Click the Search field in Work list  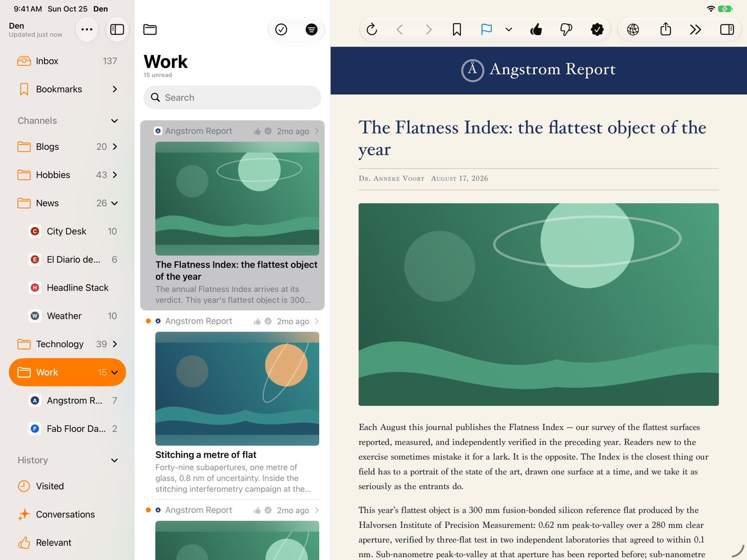(232, 98)
